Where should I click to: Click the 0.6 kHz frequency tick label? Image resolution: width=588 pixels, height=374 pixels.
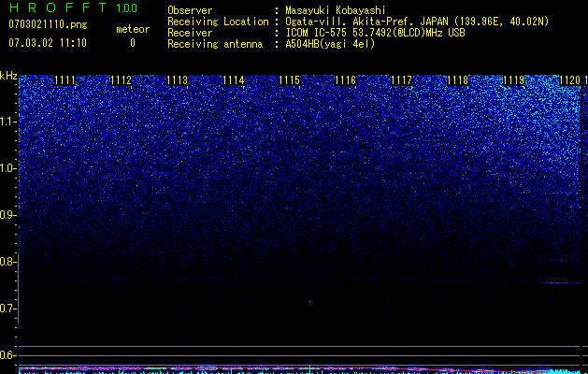[7, 355]
